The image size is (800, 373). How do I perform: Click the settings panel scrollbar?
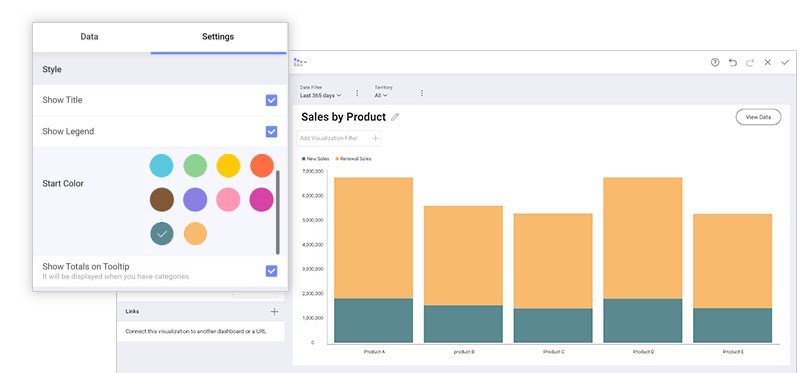click(278, 212)
